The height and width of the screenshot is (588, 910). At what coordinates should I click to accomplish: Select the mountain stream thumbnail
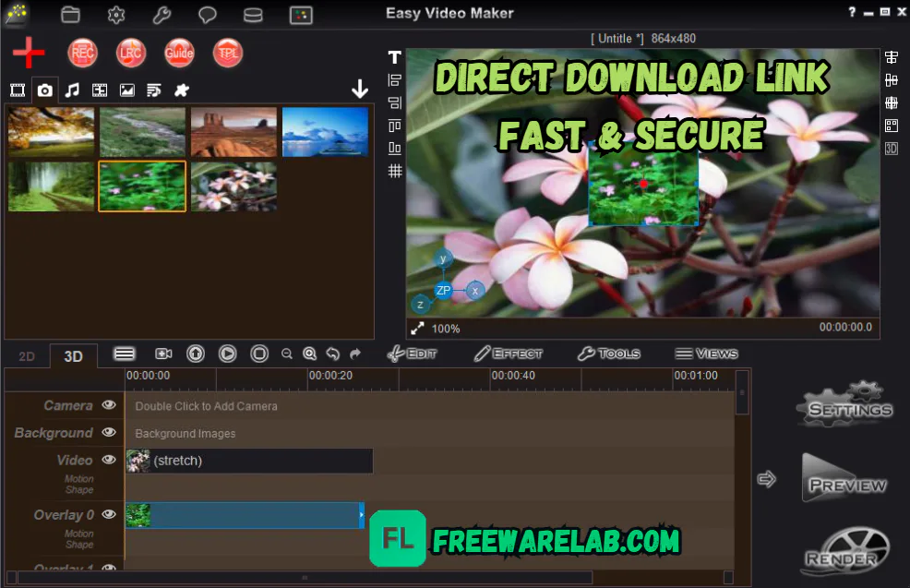click(x=142, y=132)
